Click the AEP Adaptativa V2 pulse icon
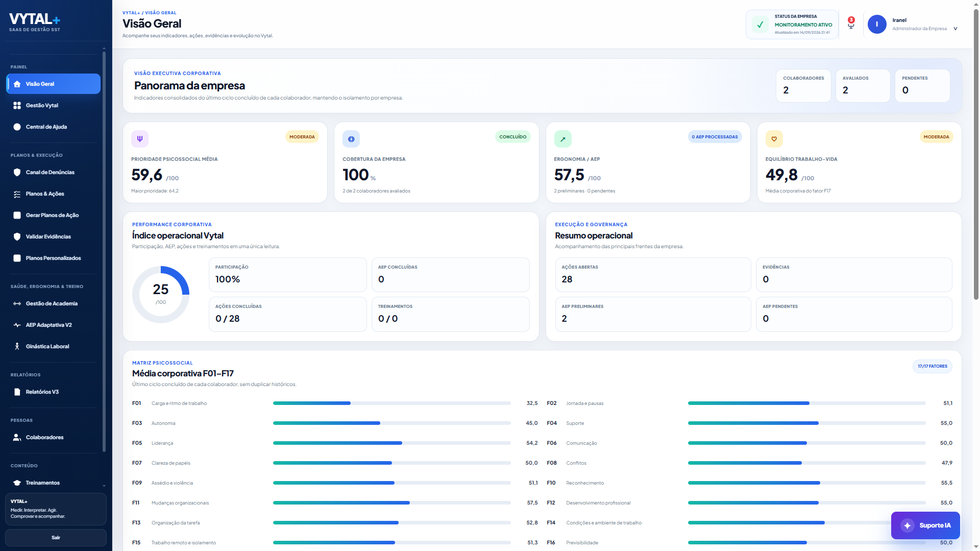Viewport: 980px width, 551px height. (17, 325)
